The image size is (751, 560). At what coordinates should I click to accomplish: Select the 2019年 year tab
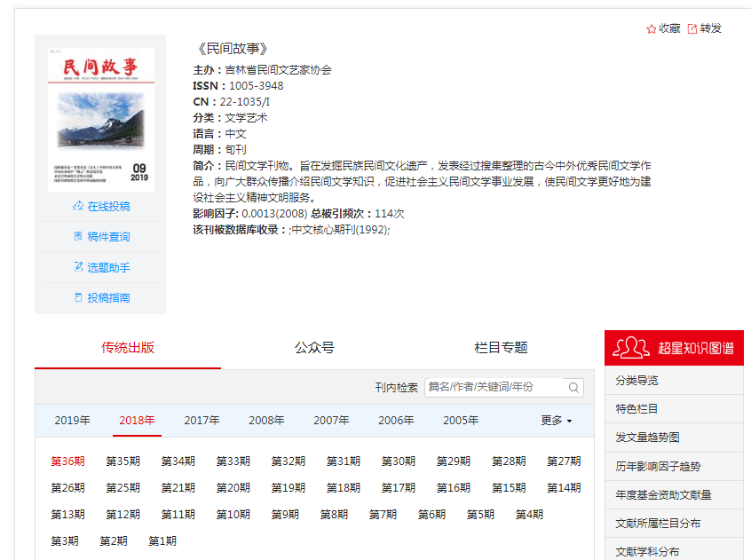point(73,421)
